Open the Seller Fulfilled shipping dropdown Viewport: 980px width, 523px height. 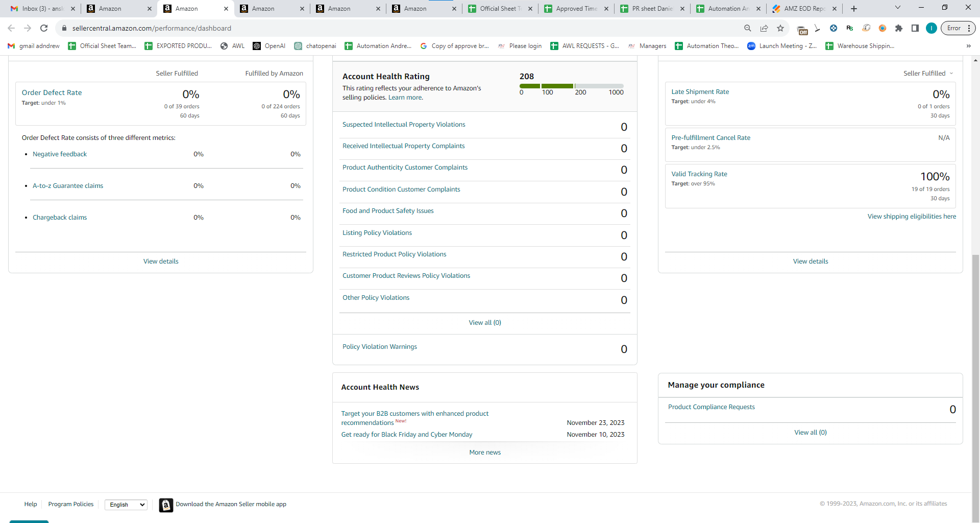click(928, 74)
